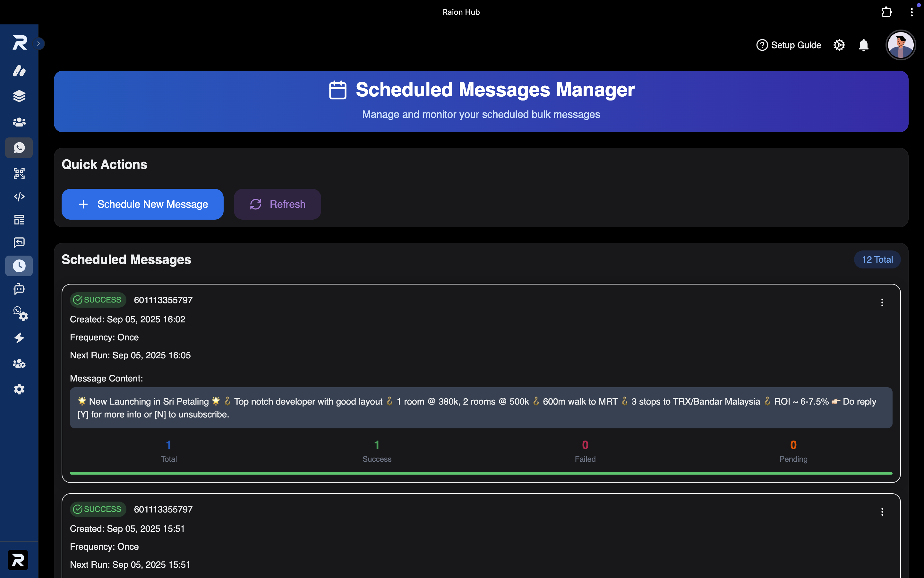924x578 pixels.
Task: Open the user profile avatar
Action: pyautogui.click(x=901, y=45)
